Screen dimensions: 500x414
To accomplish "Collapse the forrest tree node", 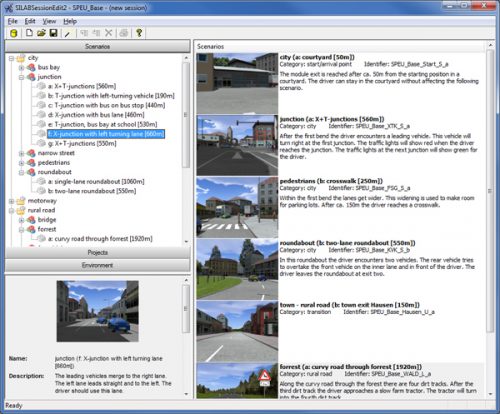I will (21, 230).
